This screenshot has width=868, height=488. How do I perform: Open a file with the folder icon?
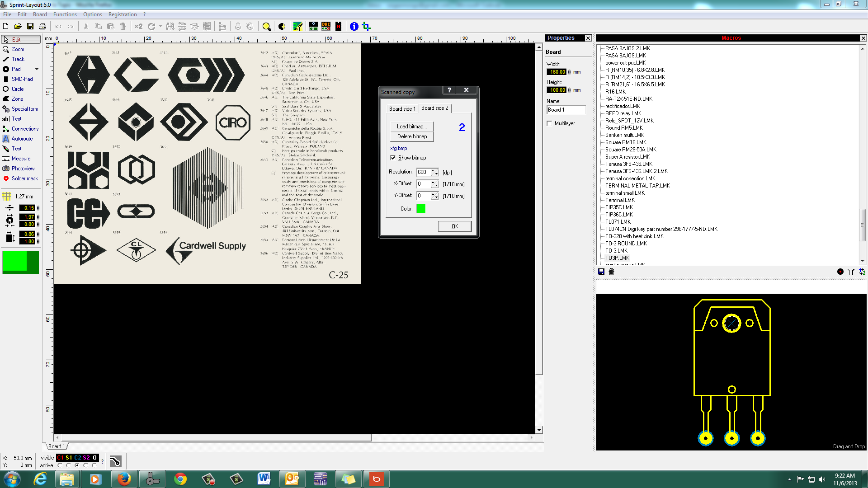tap(18, 27)
